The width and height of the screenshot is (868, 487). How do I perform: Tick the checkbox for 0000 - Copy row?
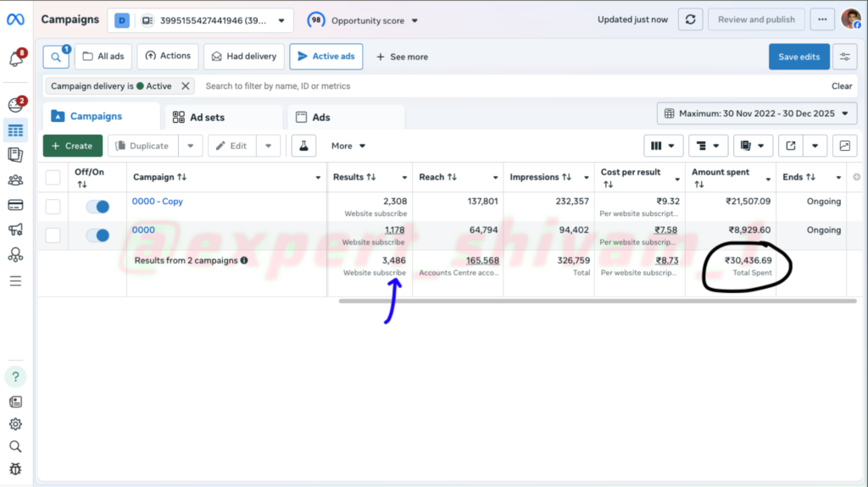coord(53,207)
